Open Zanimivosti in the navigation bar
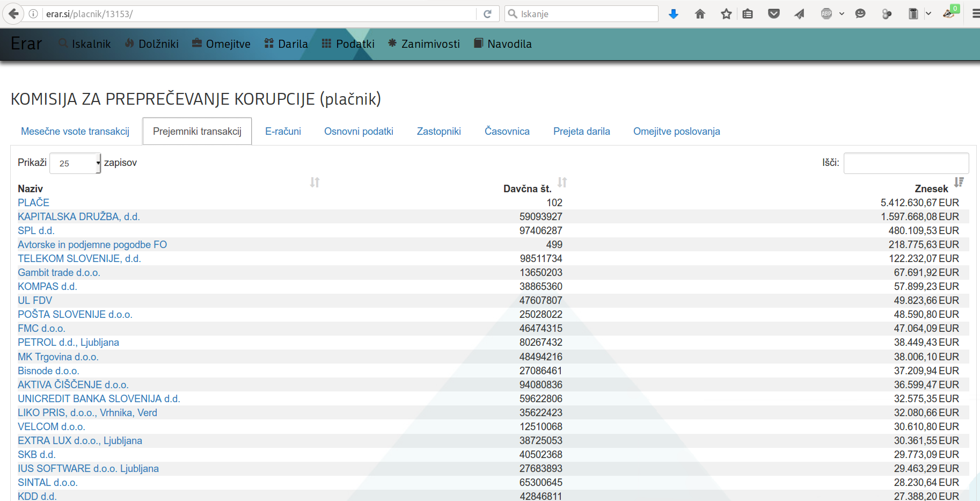980x501 pixels. (424, 44)
